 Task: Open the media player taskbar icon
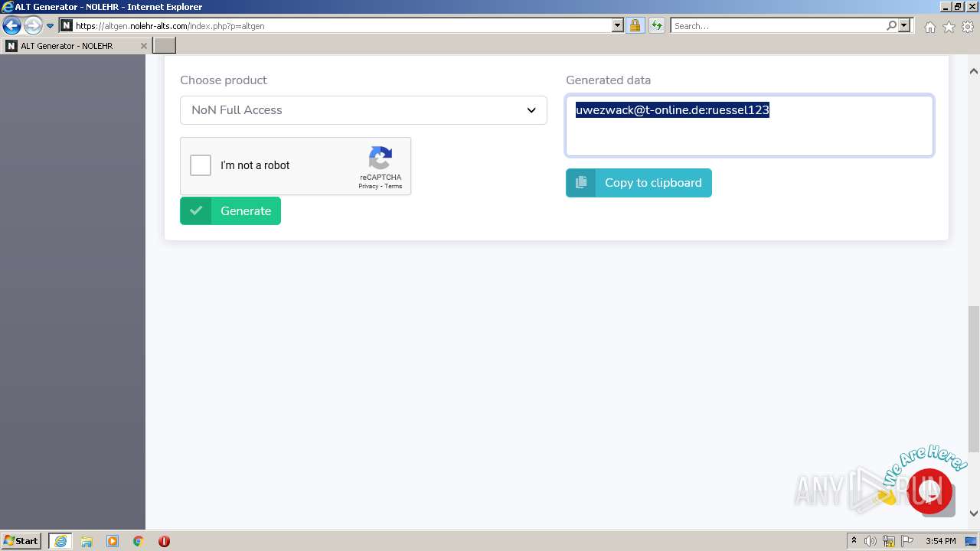(113, 541)
